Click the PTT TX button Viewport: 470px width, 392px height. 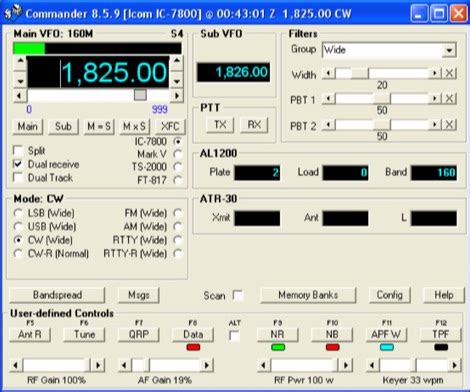point(220,125)
